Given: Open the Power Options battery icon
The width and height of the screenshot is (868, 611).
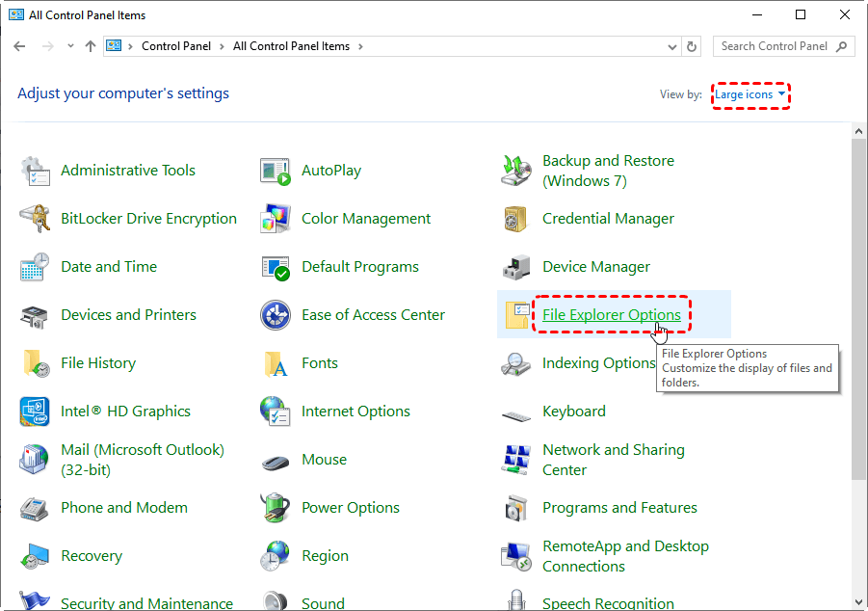Looking at the screenshot, I should pos(276,508).
